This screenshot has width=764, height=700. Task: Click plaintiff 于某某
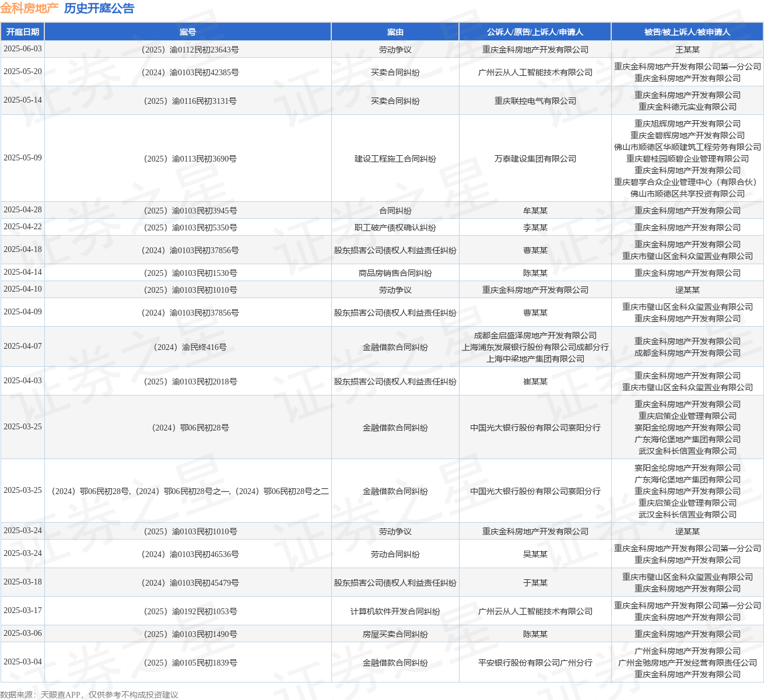tap(535, 583)
